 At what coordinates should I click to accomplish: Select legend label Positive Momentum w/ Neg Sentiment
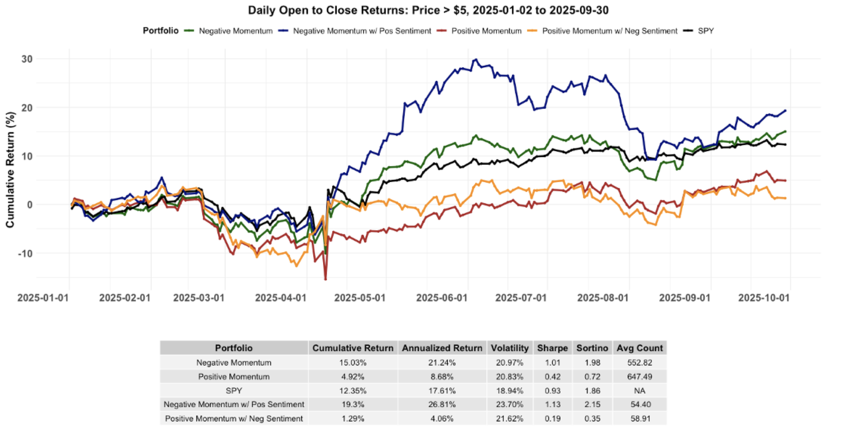pyautogui.click(x=610, y=31)
